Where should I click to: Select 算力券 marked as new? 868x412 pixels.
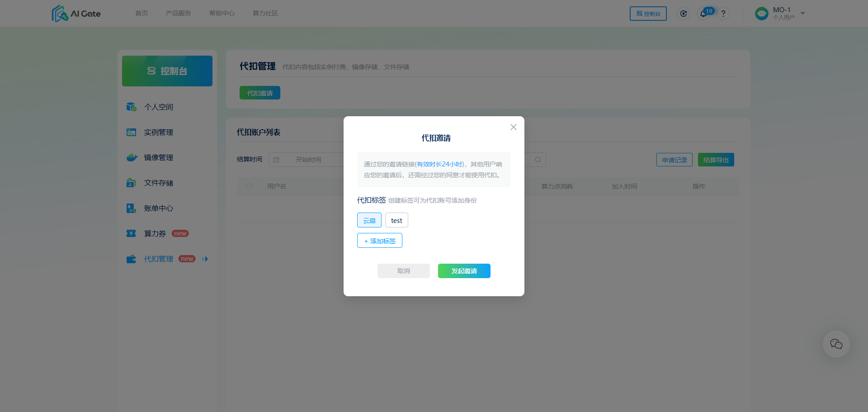(156, 233)
